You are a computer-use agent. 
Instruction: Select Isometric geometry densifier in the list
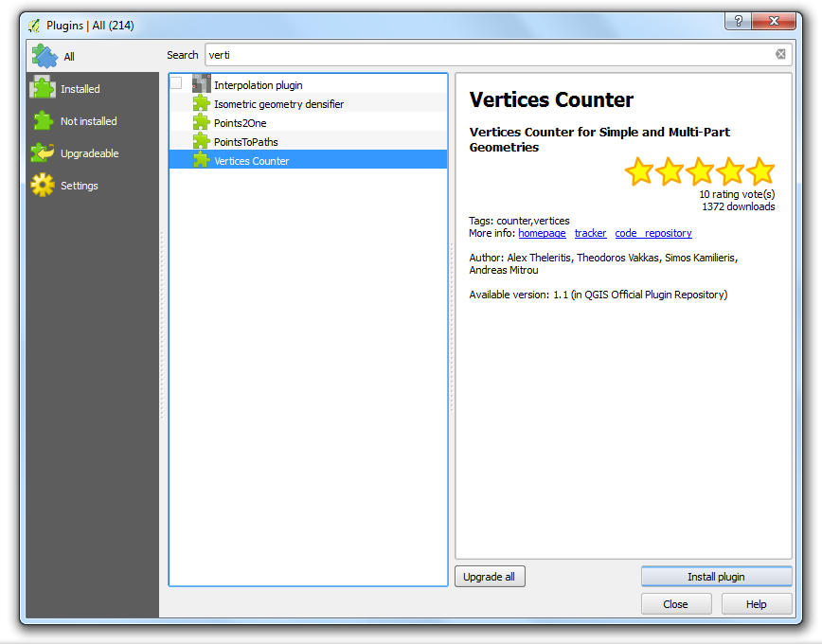(309, 104)
